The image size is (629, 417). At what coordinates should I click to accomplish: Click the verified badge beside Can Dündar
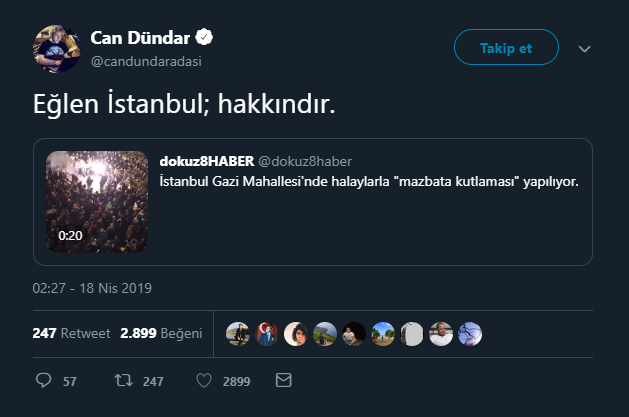pos(204,38)
